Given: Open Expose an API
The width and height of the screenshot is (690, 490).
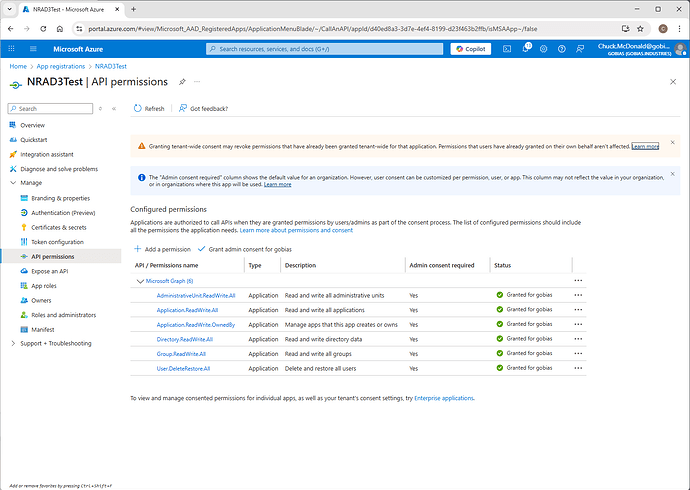Looking at the screenshot, I should tap(49, 271).
